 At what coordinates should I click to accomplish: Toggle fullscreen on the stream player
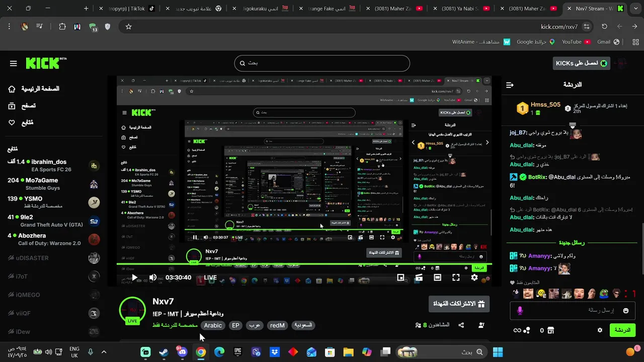click(x=456, y=278)
